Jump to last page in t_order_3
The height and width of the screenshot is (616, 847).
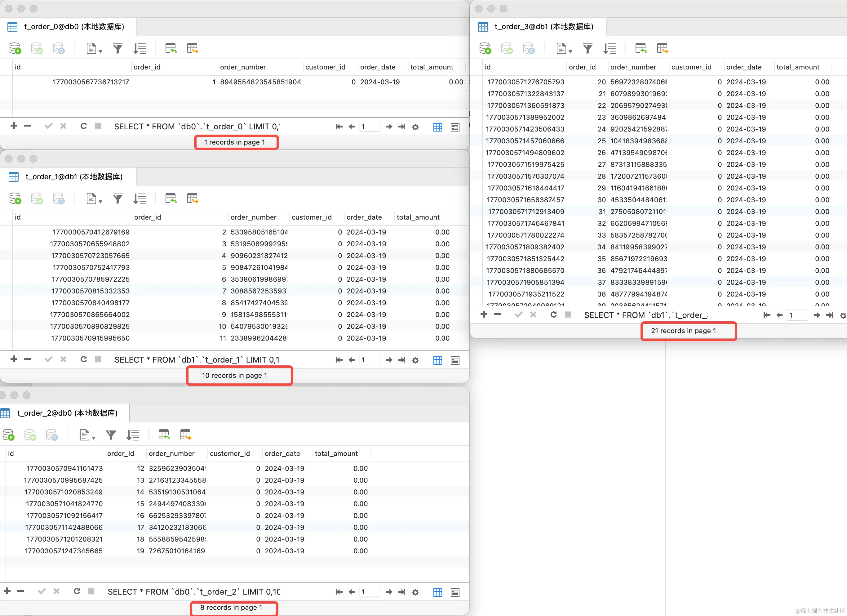pyautogui.click(x=829, y=315)
